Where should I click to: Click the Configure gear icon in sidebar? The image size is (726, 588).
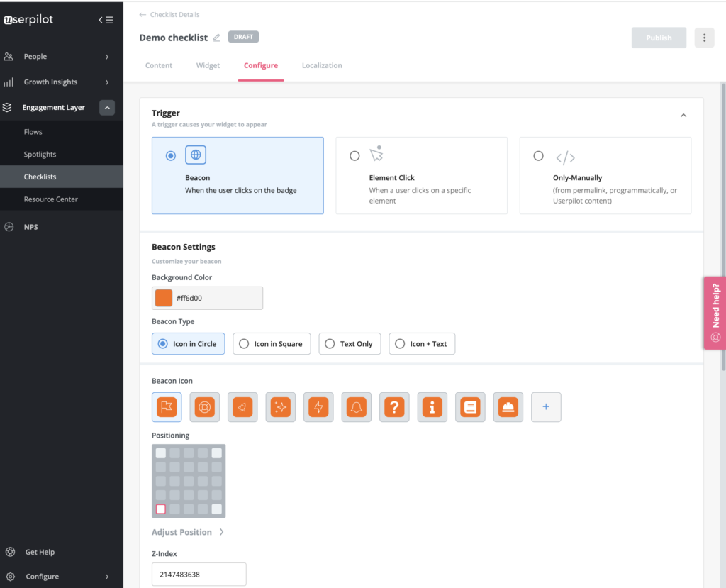tap(10, 577)
